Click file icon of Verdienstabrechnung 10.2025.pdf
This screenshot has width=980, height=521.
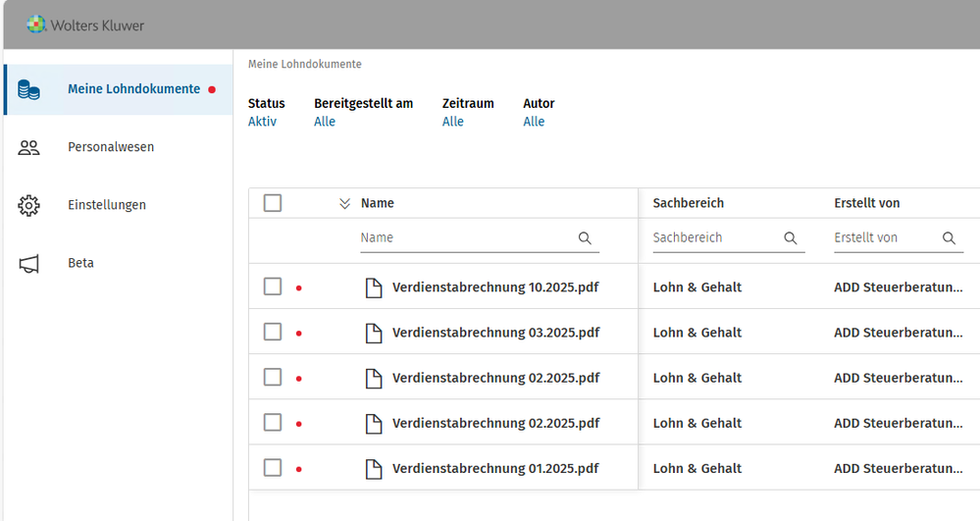(x=374, y=287)
